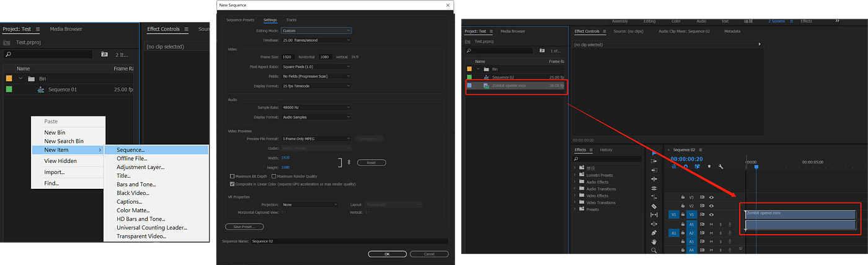
Task: Mute audio track A1
Action: 711,225
